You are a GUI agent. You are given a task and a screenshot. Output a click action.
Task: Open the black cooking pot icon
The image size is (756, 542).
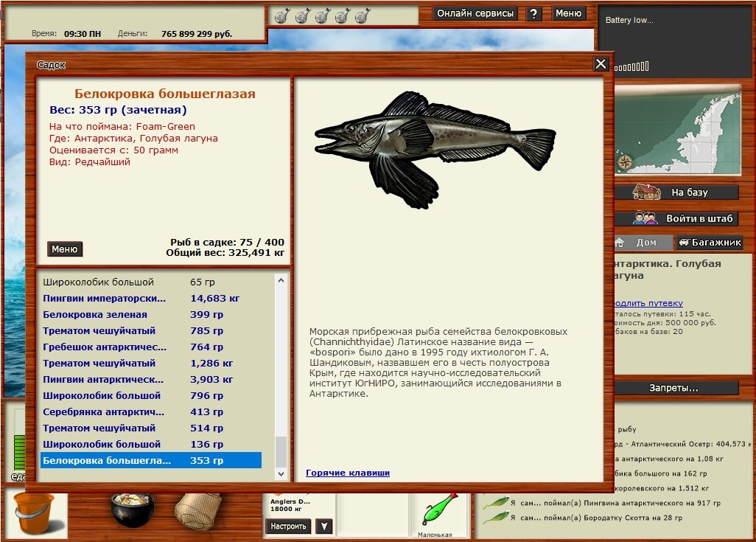133,510
